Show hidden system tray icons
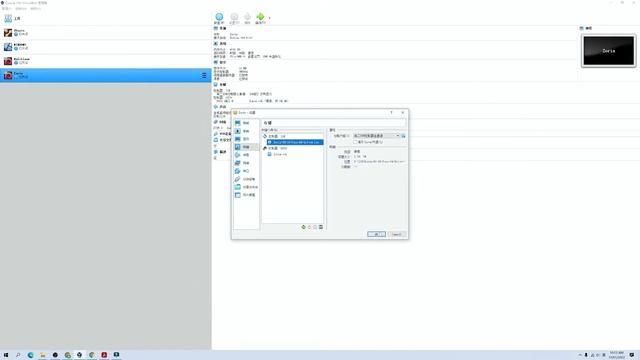 [580, 355]
